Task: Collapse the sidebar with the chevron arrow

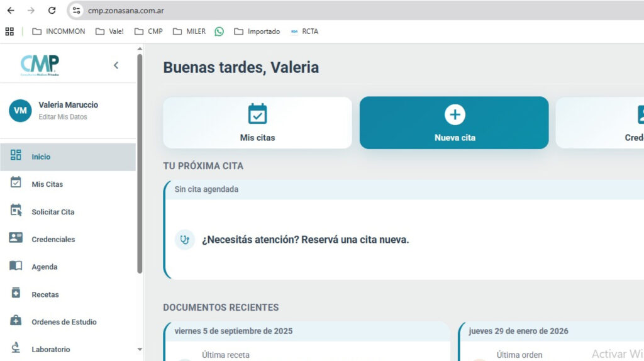Action: click(x=116, y=65)
